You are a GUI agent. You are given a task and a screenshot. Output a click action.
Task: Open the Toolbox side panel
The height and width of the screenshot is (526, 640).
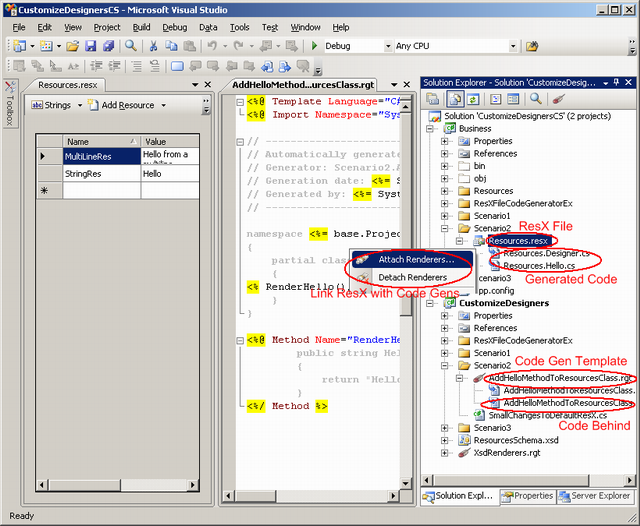[x=10, y=103]
